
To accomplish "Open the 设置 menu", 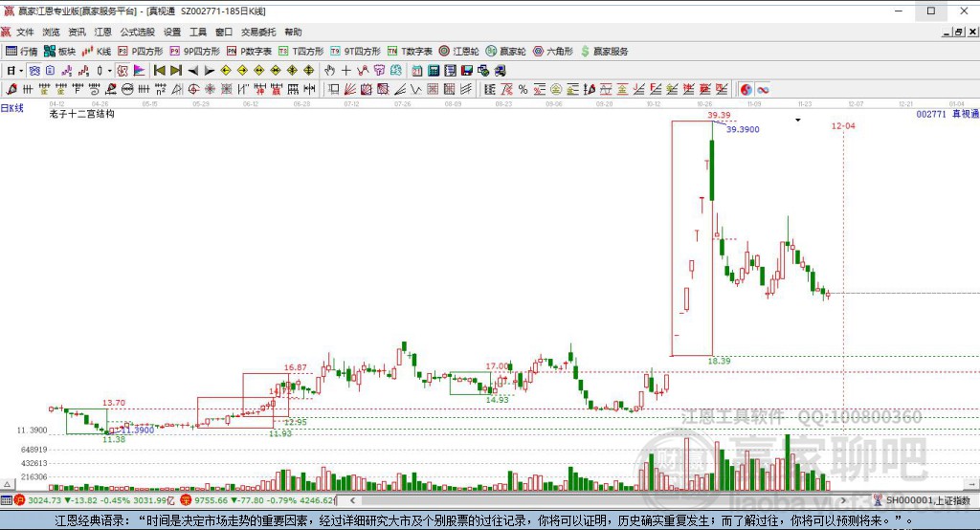I will click(x=172, y=32).
